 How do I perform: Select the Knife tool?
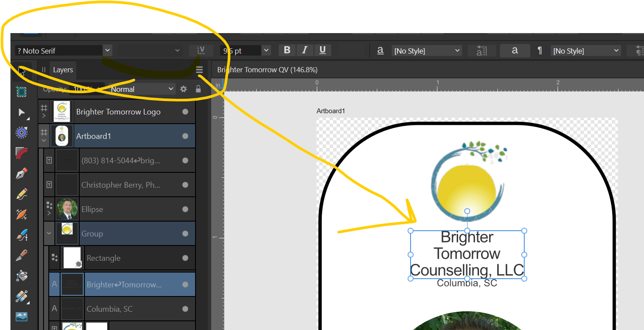click(21, 256)
